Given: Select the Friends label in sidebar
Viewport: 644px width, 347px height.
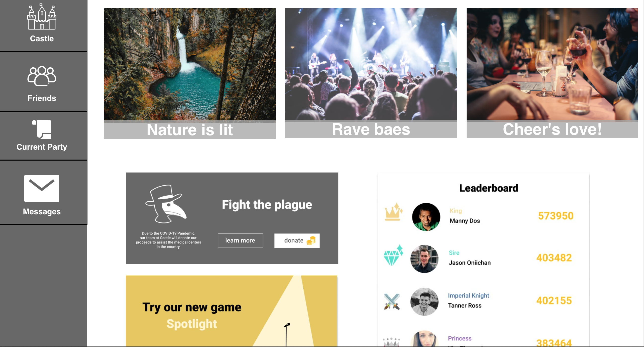Looking at the screenshot, I should point(42,98).
